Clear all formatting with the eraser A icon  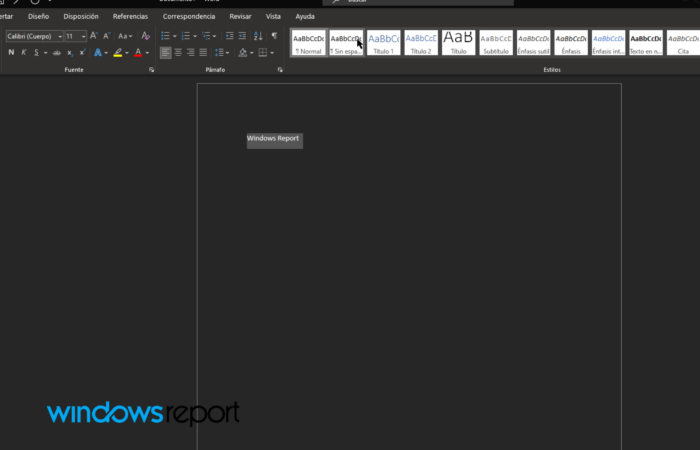pyautogui.click(x=146, y=36)
